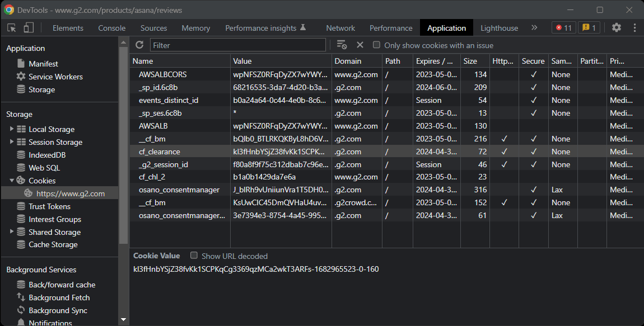Image resolution: width=644 pixels, height=326 pixels.
Task: Open DevTools settings gear
Action: pyautogui.click(x=617, y=27)
